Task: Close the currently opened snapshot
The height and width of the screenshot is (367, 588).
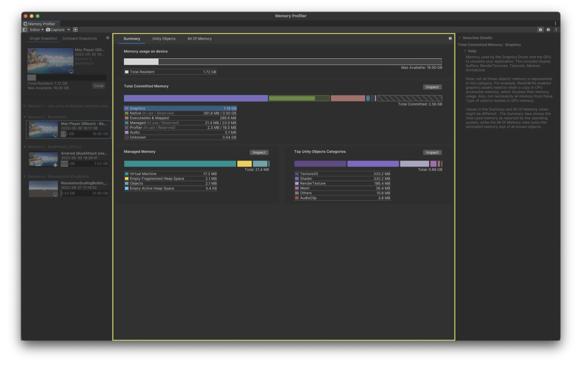Action: coord(99,86)
